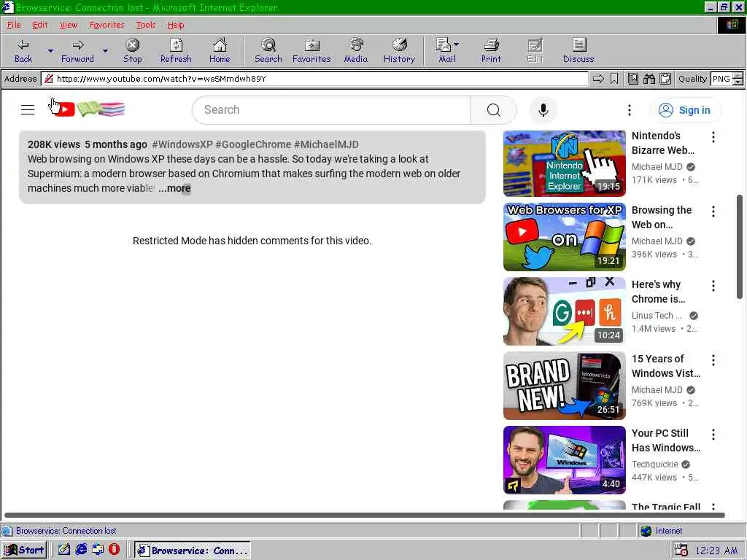747x560 pixels.
Task: Click the binoculars find icon
Action: tap(649, 79)
